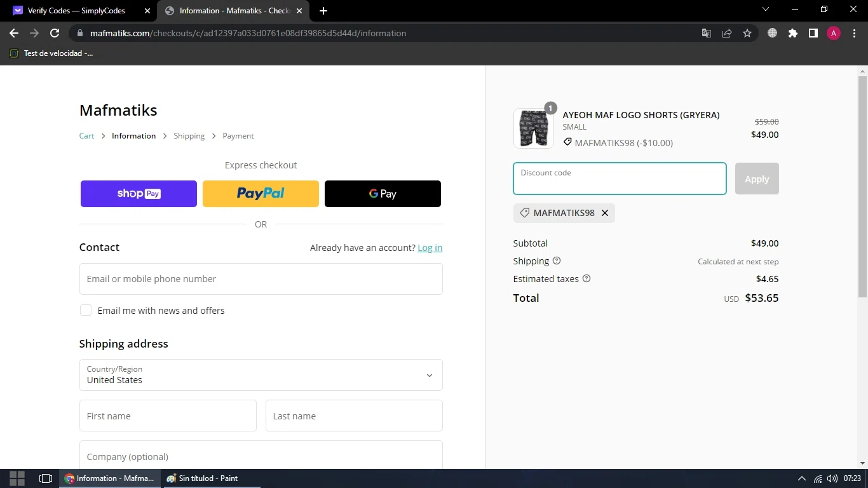Open the Chrome taskbar button

109,478
